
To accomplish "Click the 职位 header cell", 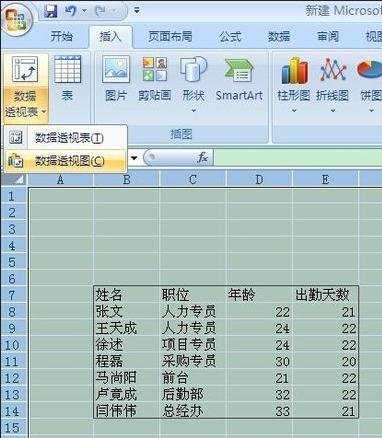I will tap(193, 295).
